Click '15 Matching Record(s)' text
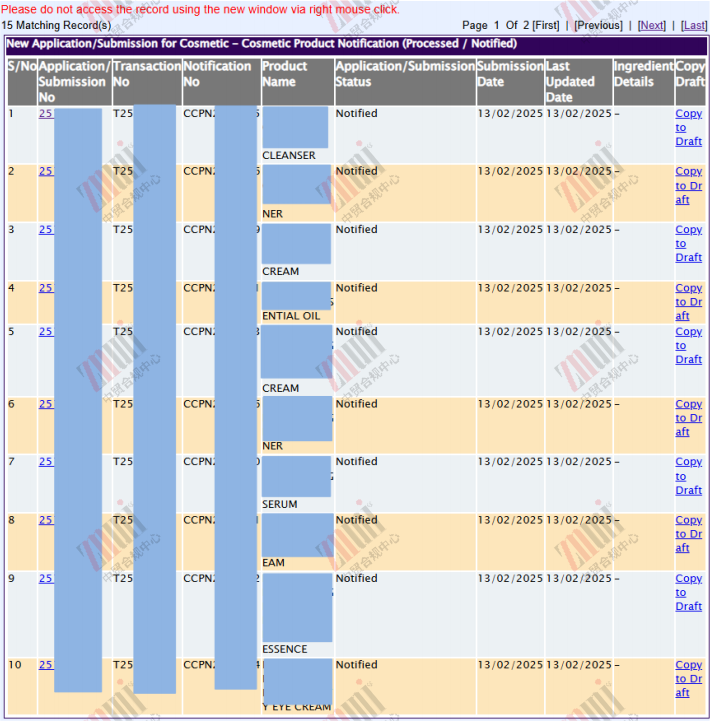 56,25
